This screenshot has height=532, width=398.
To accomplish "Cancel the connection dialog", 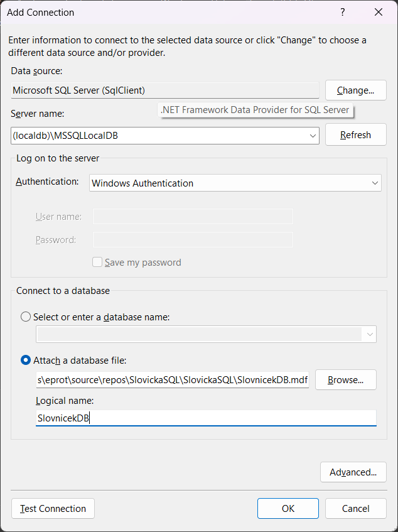I will click(355, 509).
